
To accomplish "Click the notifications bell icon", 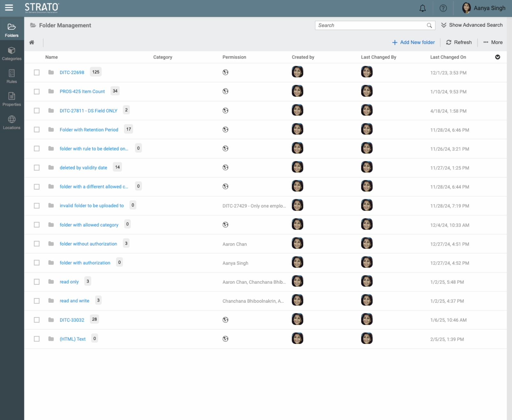I will coord(422,8).
